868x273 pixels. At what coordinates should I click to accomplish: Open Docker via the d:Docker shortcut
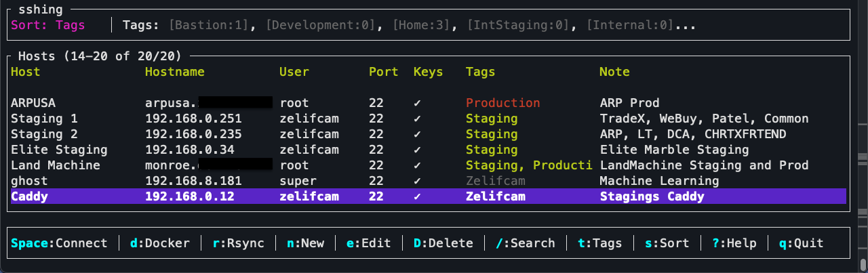click(x=160, y=243)
